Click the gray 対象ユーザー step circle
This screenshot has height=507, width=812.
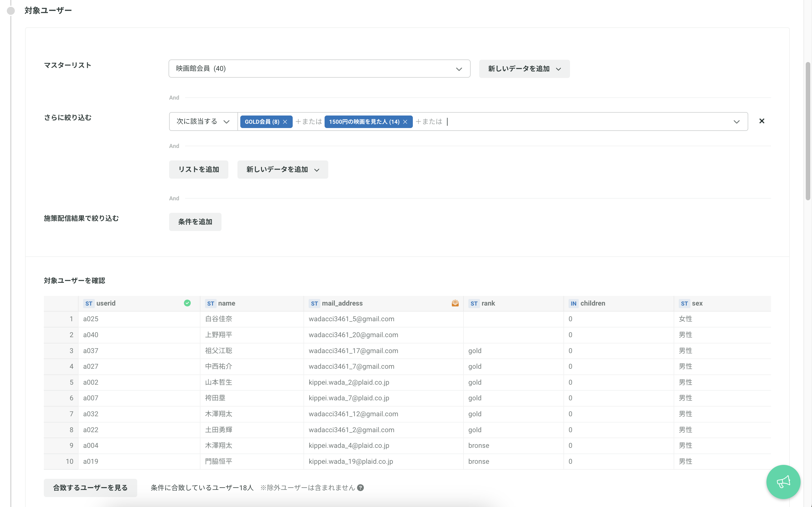[x=11, y=11]
